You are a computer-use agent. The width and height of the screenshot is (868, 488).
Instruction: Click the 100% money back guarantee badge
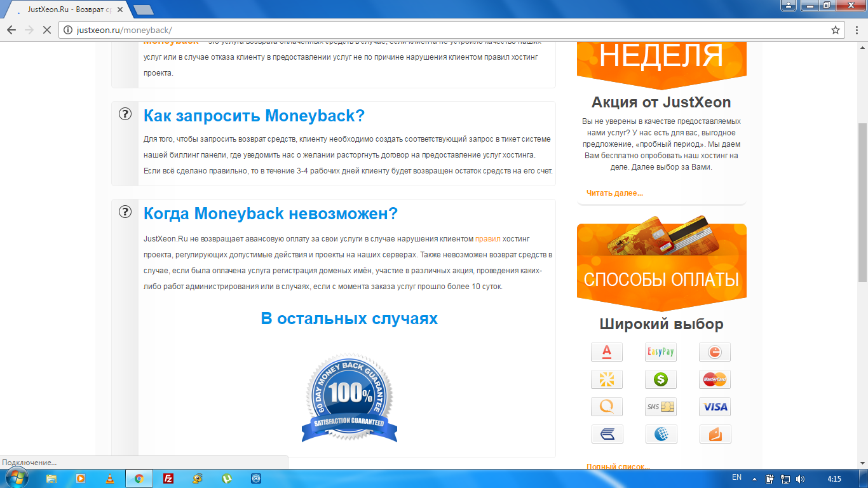349,398
